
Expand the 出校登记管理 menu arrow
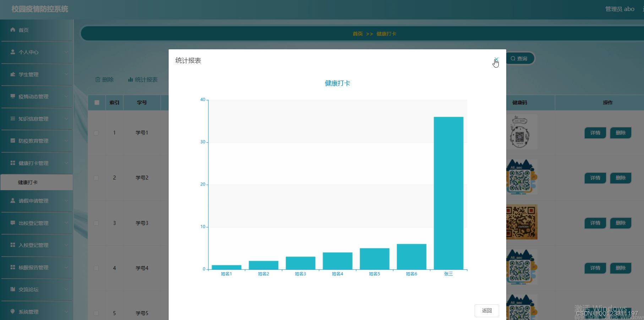tap(66, 223)
